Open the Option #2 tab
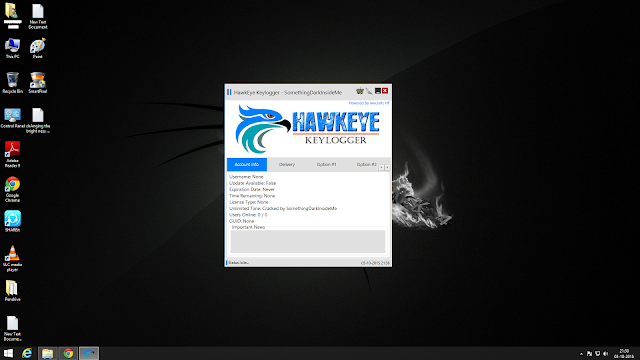Screen dimensions: 640x360 (366, 164)
